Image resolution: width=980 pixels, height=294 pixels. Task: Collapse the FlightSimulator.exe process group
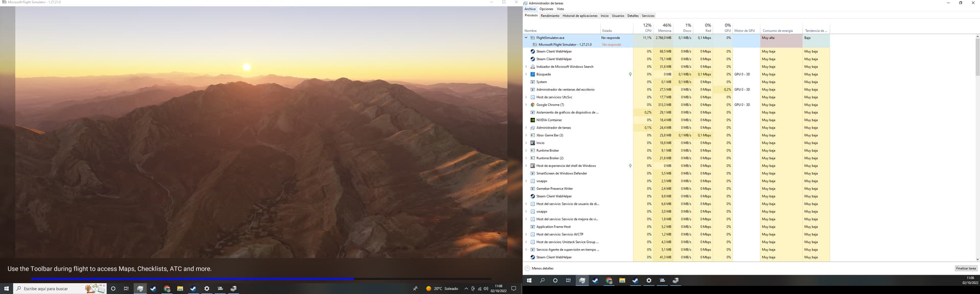coord(526,38)
